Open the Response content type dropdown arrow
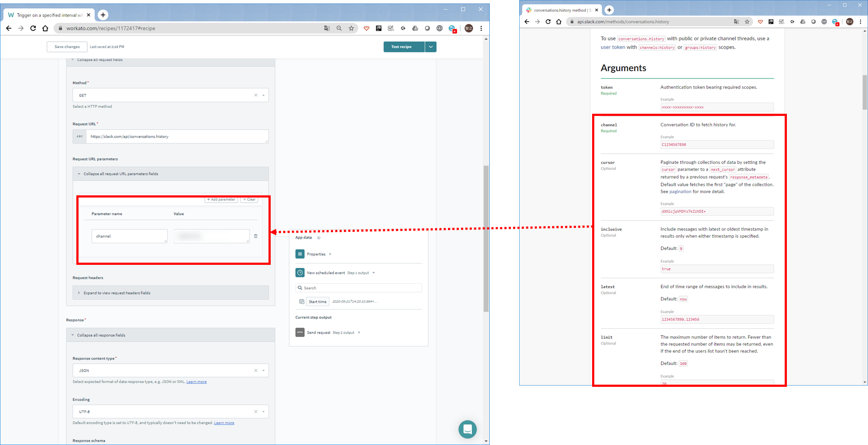This screenshot has width=868, height=445. [x=263, y=370]
